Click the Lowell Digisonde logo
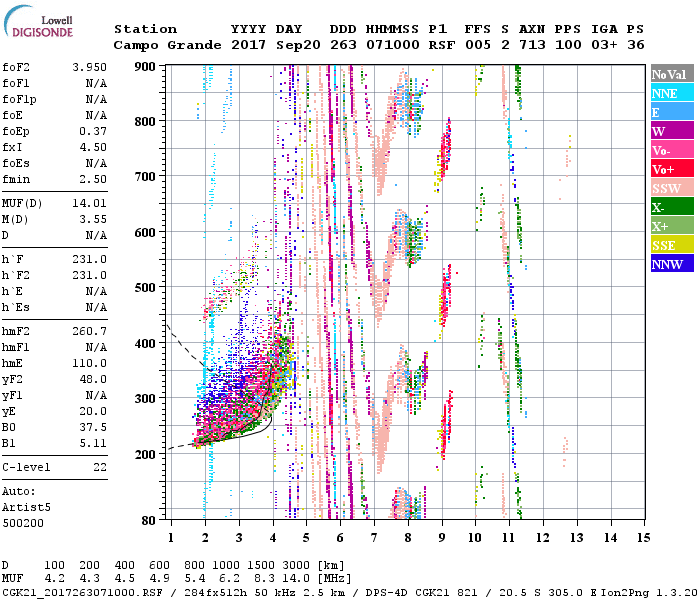The height and width of the screenshot is (600, 700). tap(38, 22)
